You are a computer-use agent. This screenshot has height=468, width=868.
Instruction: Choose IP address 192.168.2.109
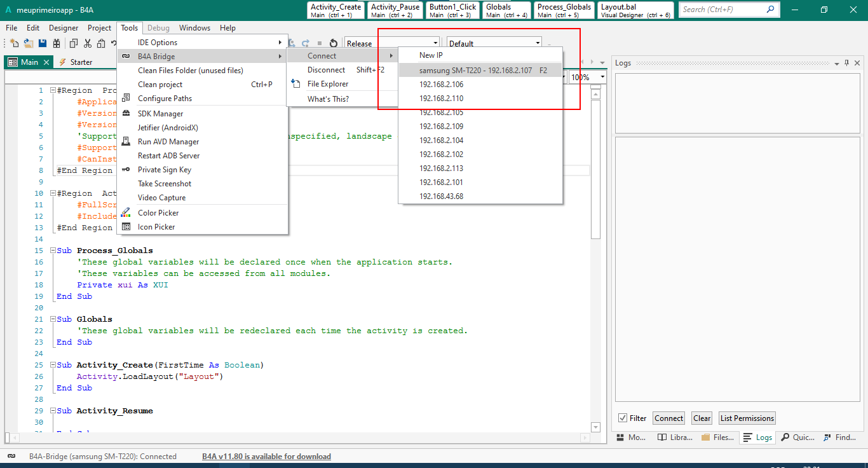[480, 127]
